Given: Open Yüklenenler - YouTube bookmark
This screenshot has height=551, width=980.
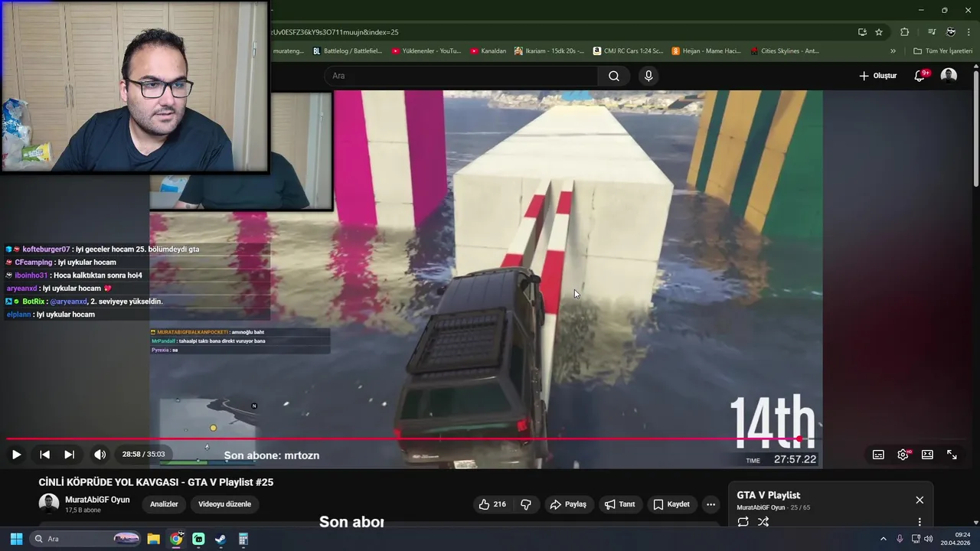Looking at the screenshot, I should click(426, 51).
